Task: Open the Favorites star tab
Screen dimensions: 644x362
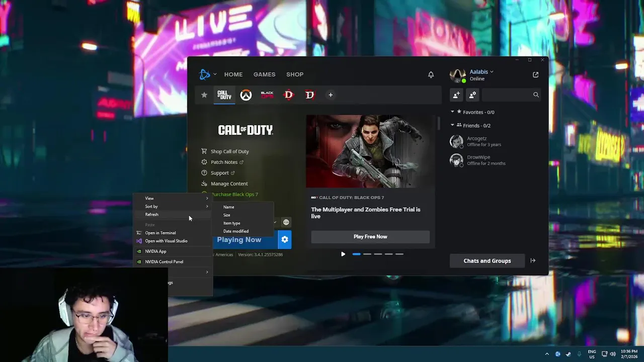Action: point(204,95)
